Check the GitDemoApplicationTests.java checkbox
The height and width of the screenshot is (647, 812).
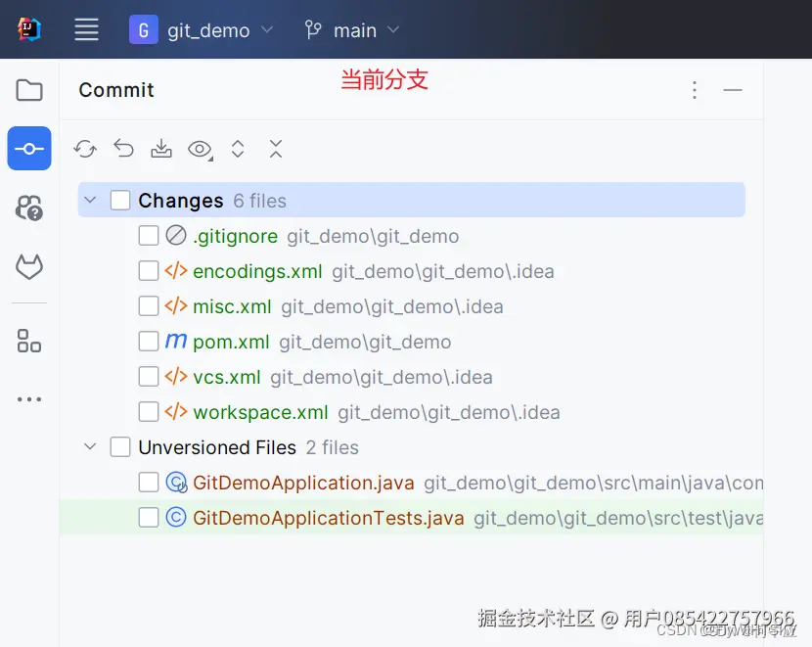(149, 518)
